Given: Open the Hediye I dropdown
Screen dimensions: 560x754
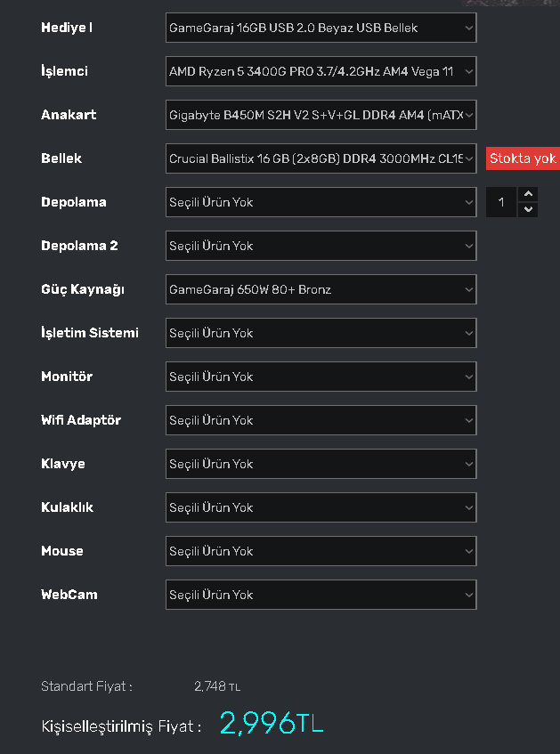Looking at the screenshot, I should tap(321, 28).
